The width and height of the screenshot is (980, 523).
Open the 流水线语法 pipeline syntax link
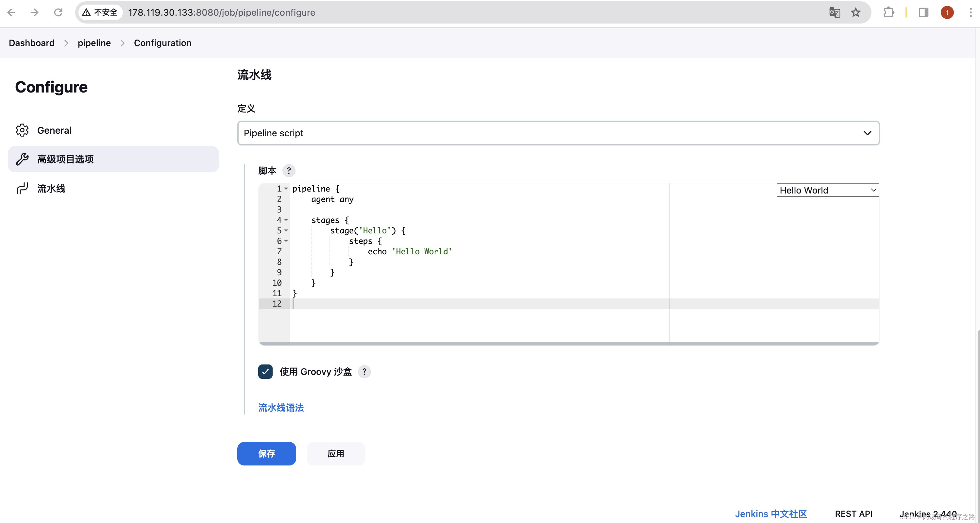(281, 408)
